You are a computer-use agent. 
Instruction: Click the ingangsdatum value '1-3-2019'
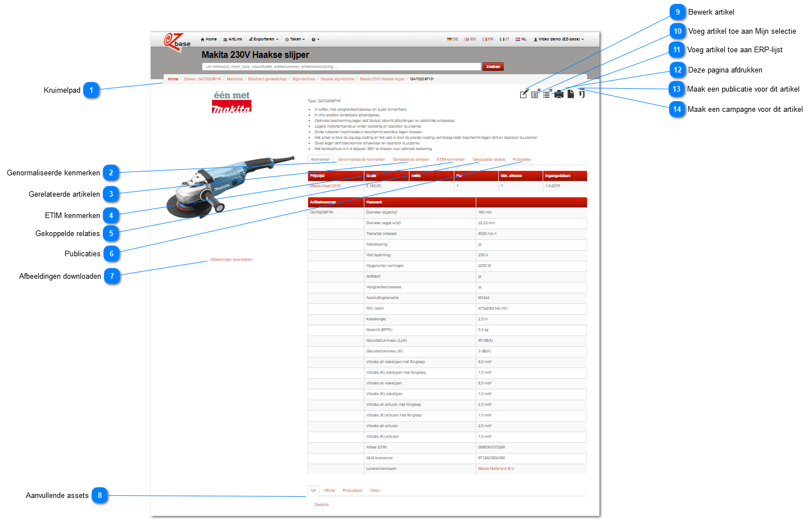[552, 186]
